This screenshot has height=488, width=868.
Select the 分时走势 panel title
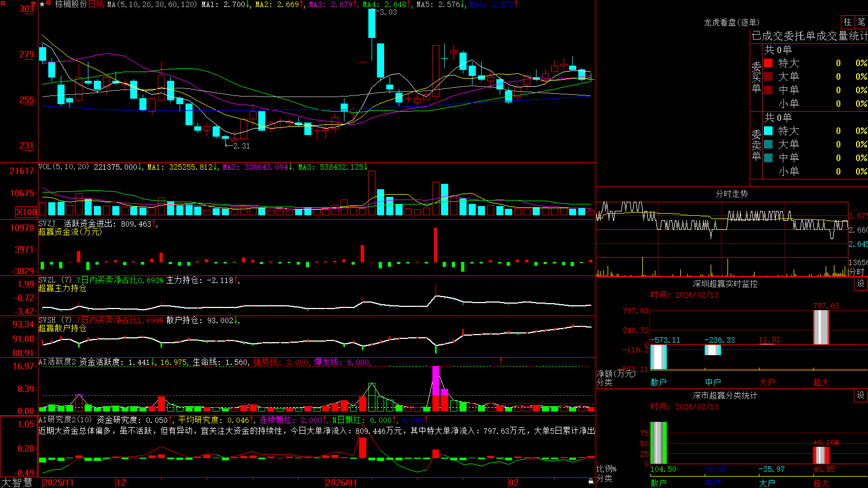[x=731, y=194]
